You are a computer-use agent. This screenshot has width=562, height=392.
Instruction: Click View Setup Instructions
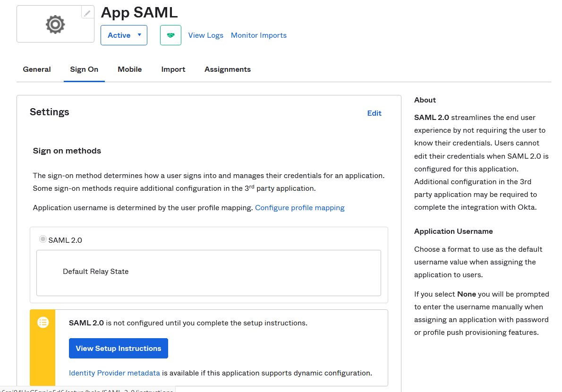[118, 348]
